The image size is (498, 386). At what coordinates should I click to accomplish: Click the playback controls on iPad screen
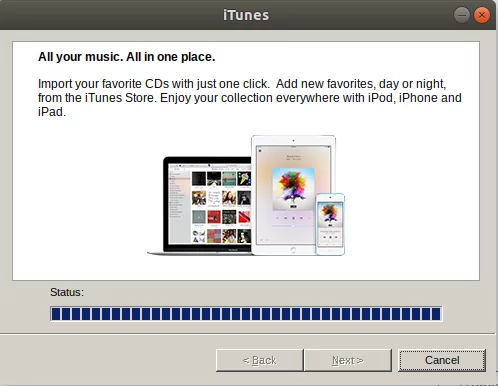click(293, 218)
